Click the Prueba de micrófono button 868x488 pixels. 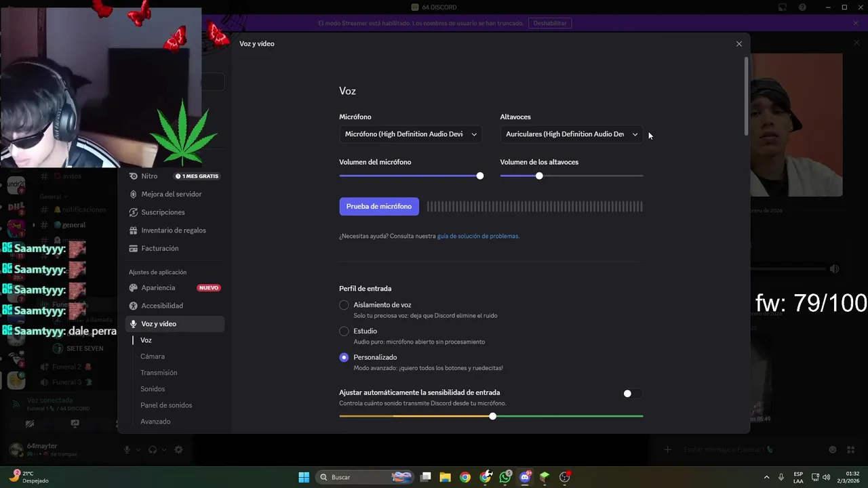point(379,207)
